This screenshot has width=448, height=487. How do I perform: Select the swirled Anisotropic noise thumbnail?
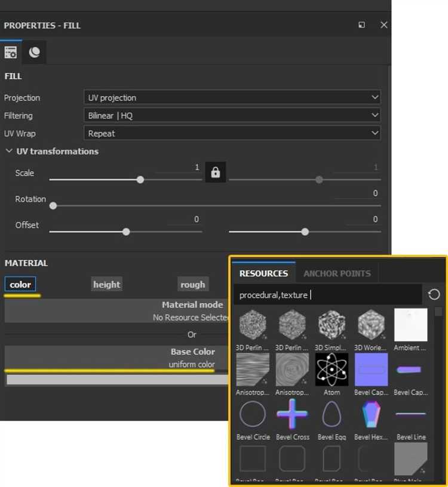pyautogui.click(x=292, y=369)
